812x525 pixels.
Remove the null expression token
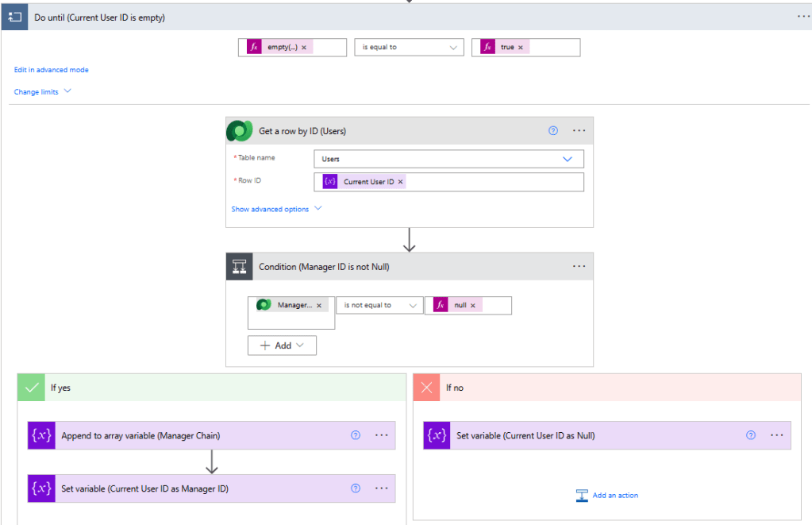(473, 306)
